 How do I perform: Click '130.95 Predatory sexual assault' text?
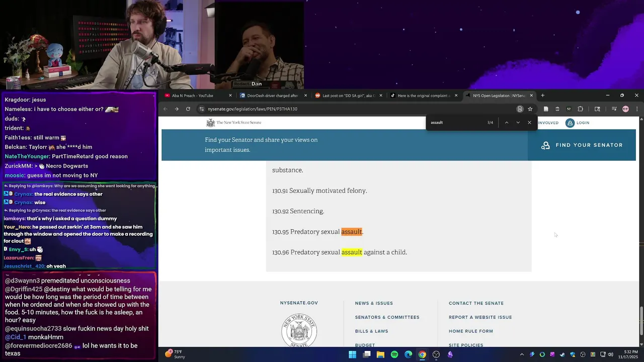[317, 232]
